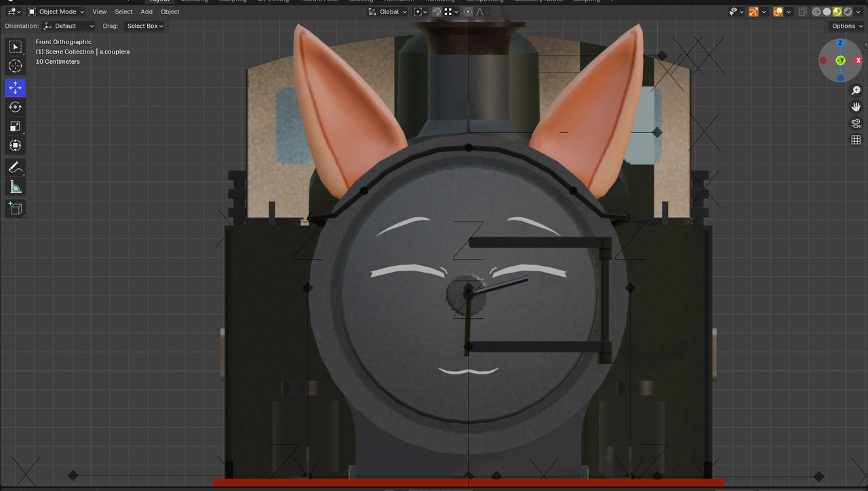868x491 pixels.
Task: Open the editor type dropdown
Action: tap(14, 12)
